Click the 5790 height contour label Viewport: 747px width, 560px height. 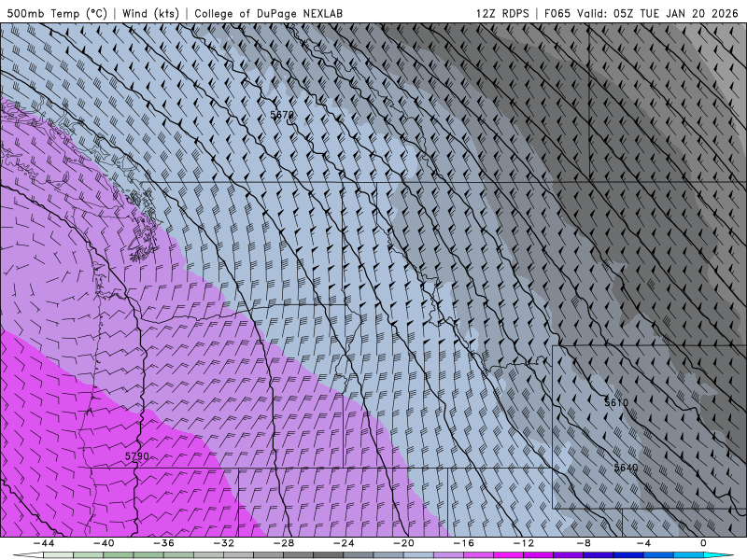pos(137,456)
